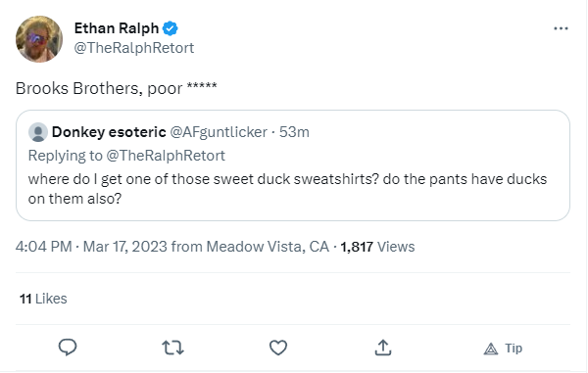Click the reply speech bubble icon
588x373 pixels.
coord(68,348)
